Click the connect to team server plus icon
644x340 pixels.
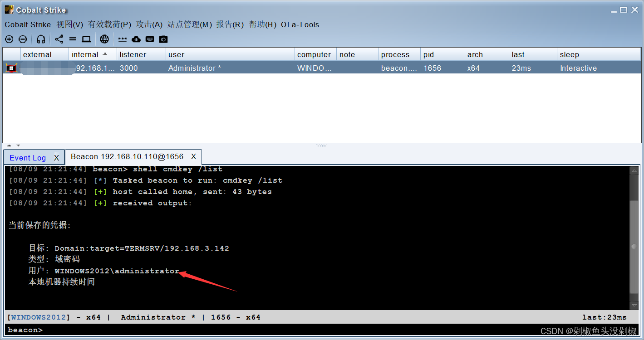point(9,39)
